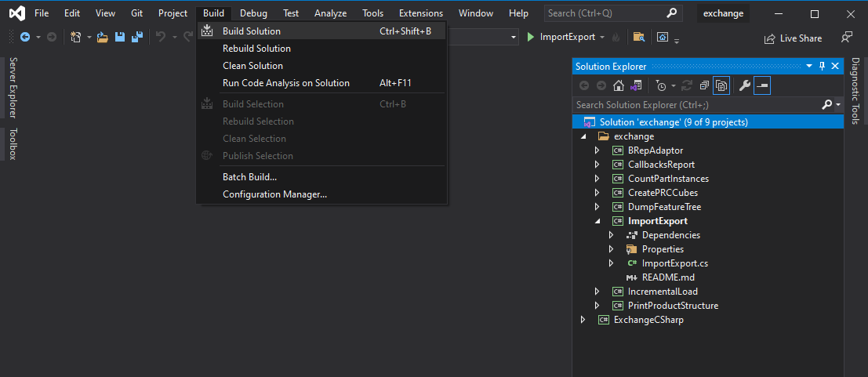This screenshot has width=868, height=377.
Task: Click Collapse All icon in Solution Explorer
Action: tap(704, 85)
